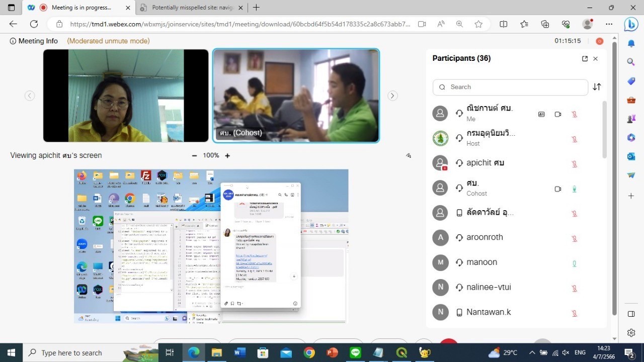Show previous video thumbnails with the left arrow
This screenshot has width=644, height=362.
[30, 96]
